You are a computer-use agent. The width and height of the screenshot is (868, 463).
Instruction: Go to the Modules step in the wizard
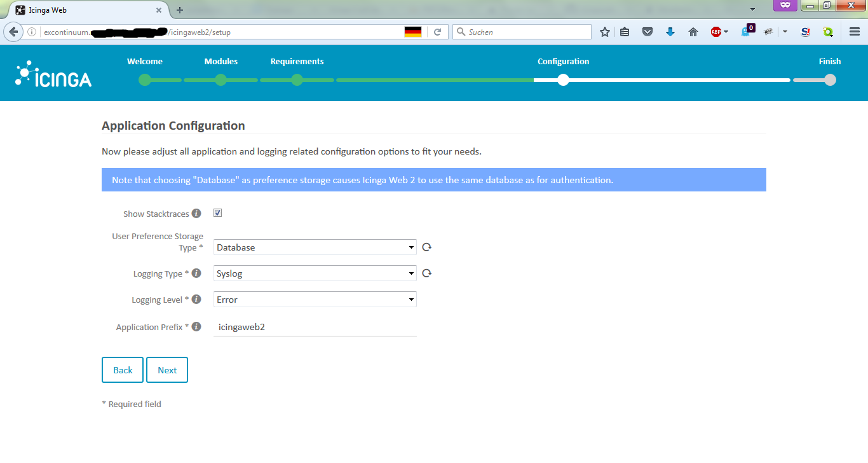[x=221, y=62]
